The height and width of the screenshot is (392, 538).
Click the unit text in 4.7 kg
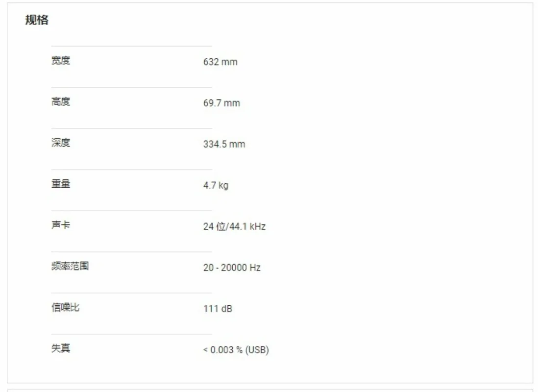(x=223, y=186)
